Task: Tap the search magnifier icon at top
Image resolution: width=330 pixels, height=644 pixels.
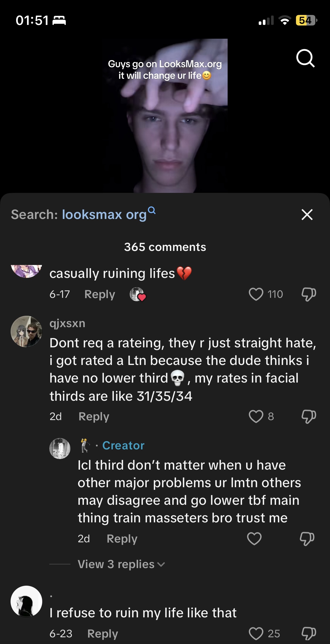Action: tap(305, 58)
